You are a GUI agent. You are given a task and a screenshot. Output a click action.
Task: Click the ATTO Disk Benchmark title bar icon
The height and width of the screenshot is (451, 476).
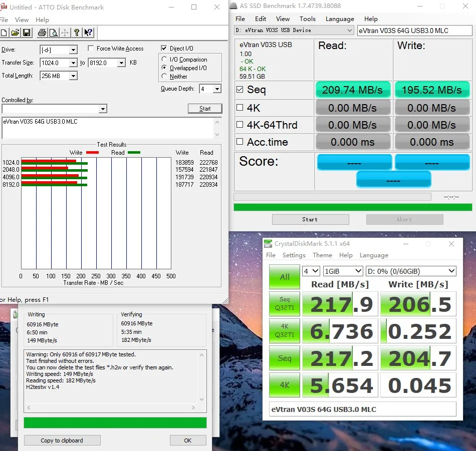[x=4, y=7]
